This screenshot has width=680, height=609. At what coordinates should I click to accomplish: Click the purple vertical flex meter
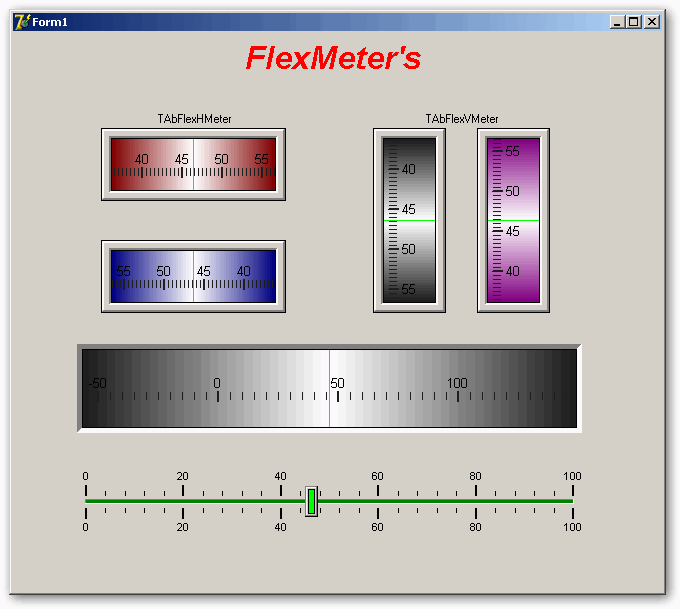[x=513, y=220]
